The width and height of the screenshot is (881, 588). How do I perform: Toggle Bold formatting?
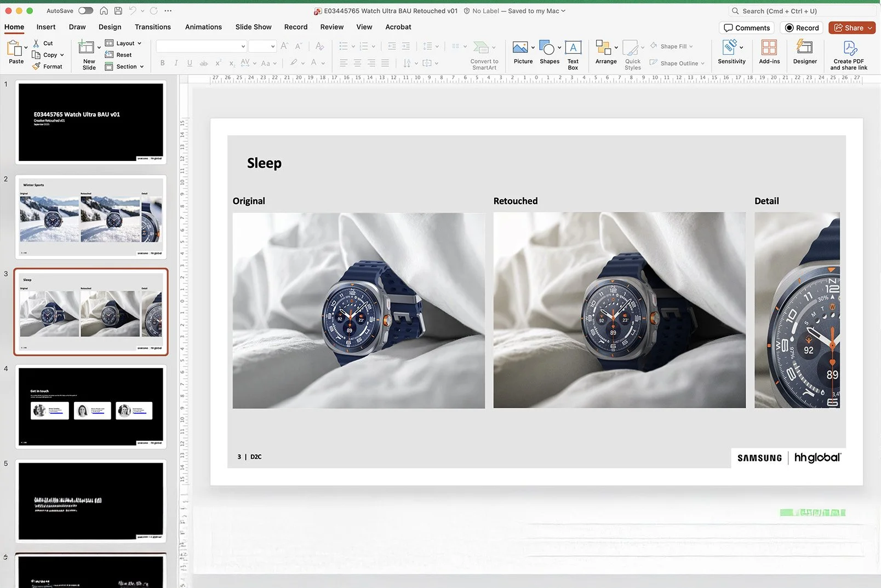(x=163, y=63)
